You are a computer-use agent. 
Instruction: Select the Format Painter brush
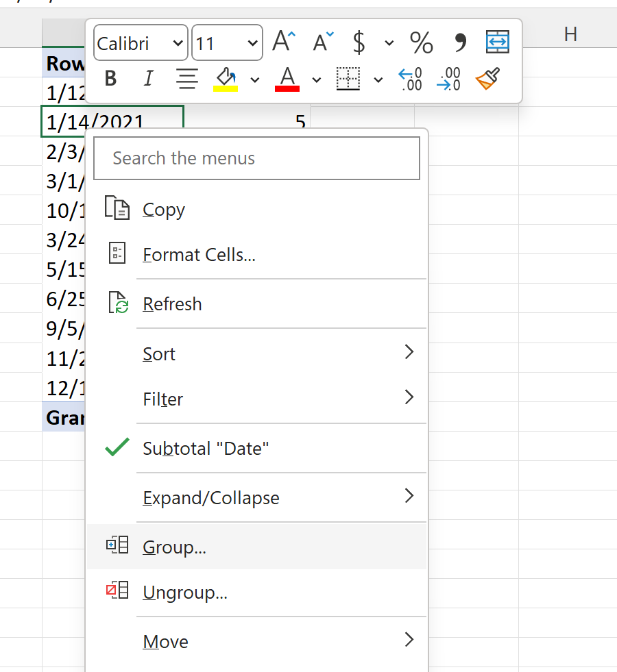pyautogui.click(x=487, y=79)
